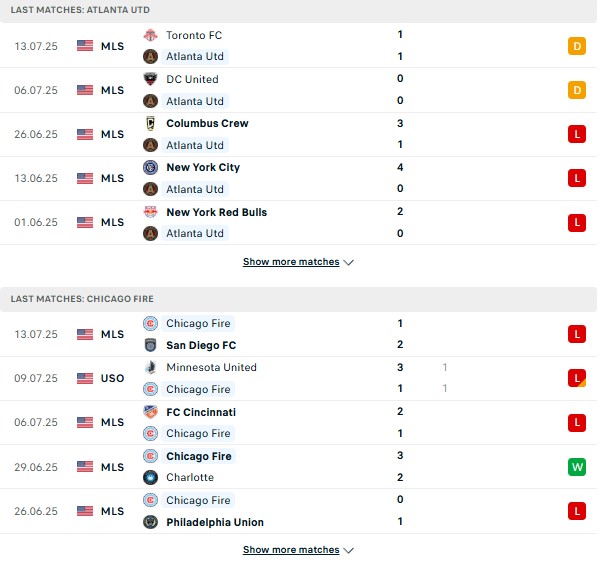The width and height of the screenshot is (603, 564).
Task: Expand more Atlanta Utd matches
Action: (x=291, y=262)
